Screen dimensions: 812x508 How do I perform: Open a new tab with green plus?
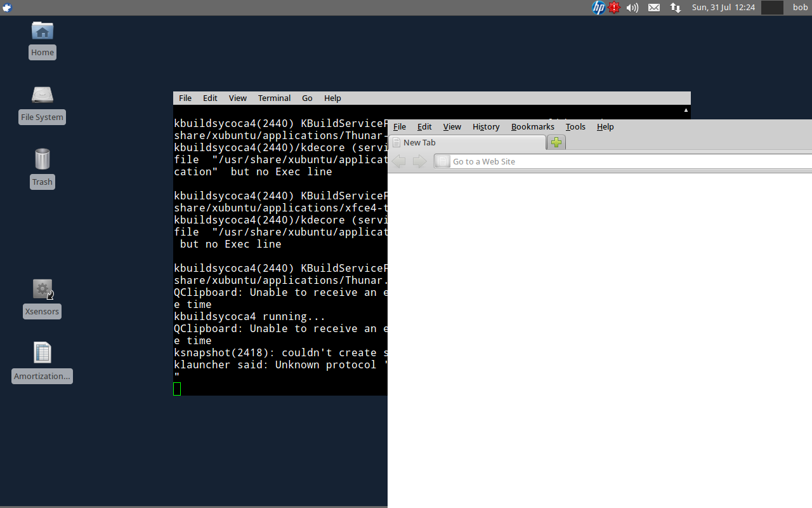pyautogui.click(x=556, y=142)
